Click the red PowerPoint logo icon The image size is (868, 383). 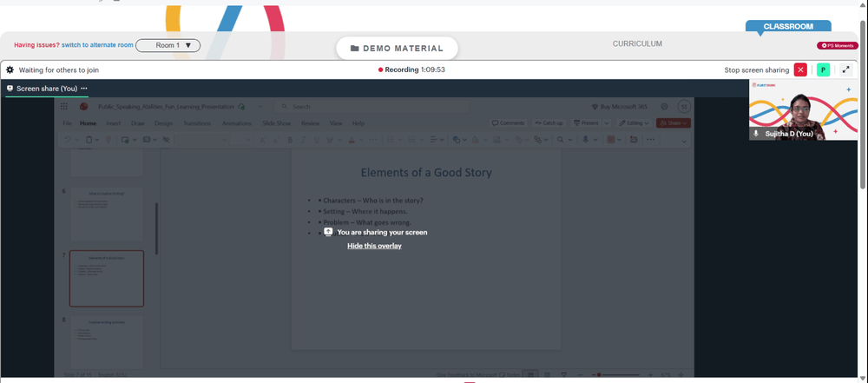pyautogui.click(x=83, y=107)
